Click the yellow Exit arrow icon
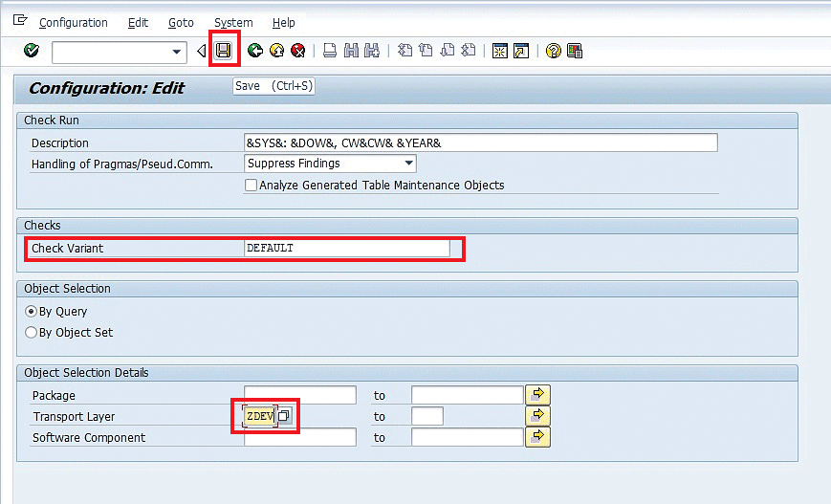Viewport: 831px width, 504px height. pyautogui.click(x=276, y=51)
